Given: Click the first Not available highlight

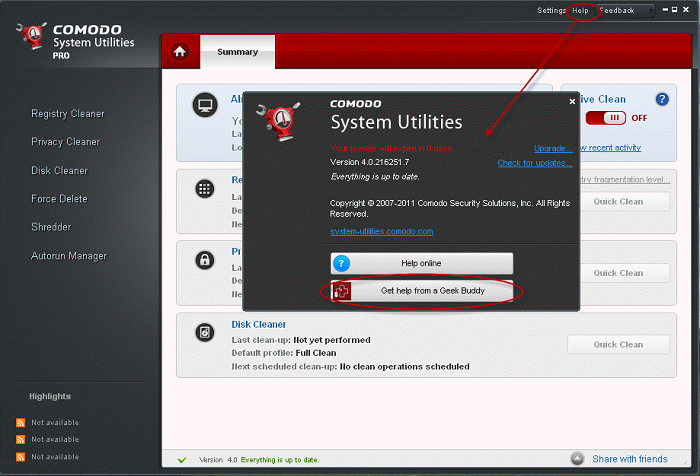Looking at the screenshot, I should (x=55, y=422).
